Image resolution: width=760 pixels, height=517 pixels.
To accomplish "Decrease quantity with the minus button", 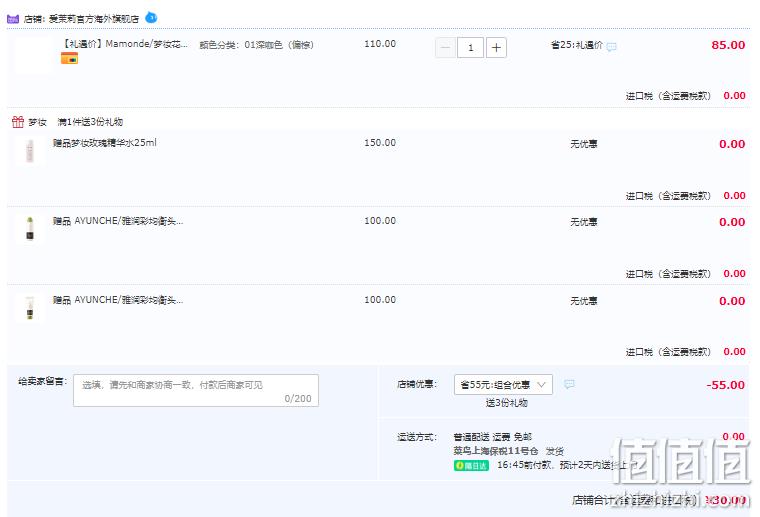I will point(445,47).
